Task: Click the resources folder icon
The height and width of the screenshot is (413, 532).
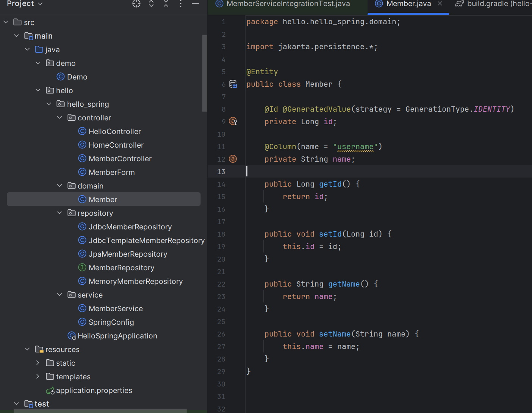Action: pyautogui.click(x=39, y=349)
